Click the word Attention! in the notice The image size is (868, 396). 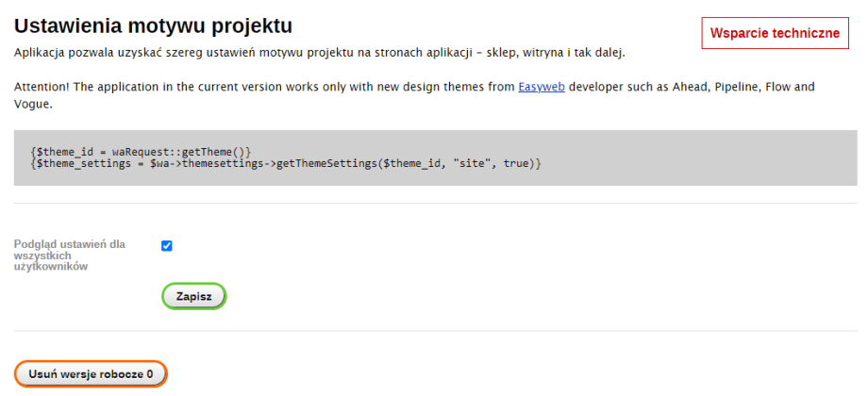(x=43, y=87)
